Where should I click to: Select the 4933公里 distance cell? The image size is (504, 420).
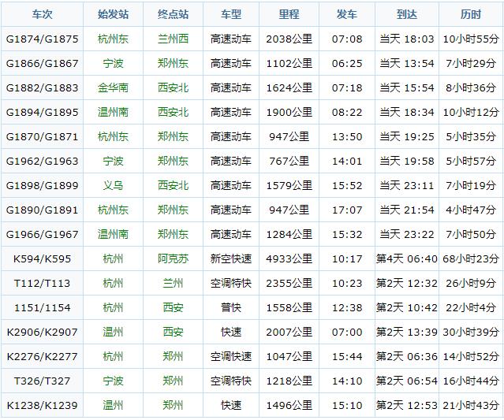tap(289, 258)
